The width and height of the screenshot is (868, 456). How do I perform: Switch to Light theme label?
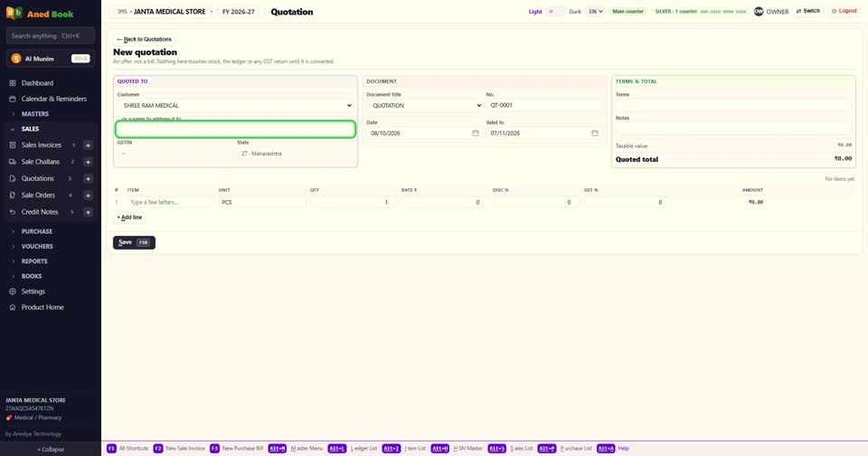click(x=534, y=12)
